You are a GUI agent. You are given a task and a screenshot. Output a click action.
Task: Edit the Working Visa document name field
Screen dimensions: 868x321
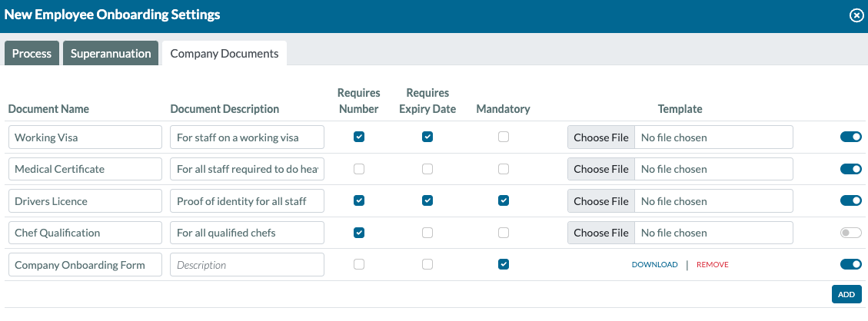click(x=85, y=137)
